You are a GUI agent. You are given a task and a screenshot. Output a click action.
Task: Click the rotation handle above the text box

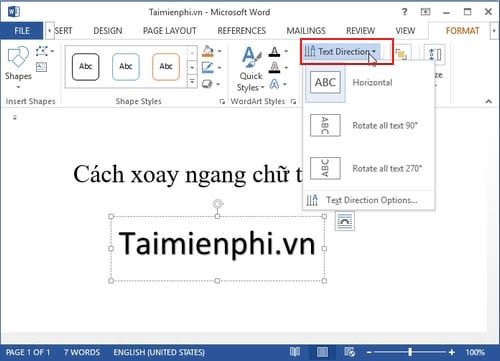pyautogui.click(x=218, y=204)
